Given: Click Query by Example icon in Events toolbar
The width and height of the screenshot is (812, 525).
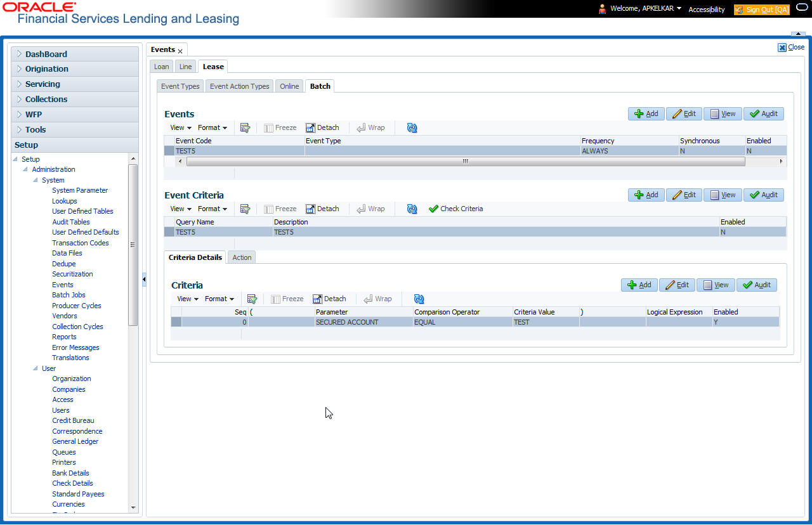Looking at the screenshot, I should click(x=245, y=127).
